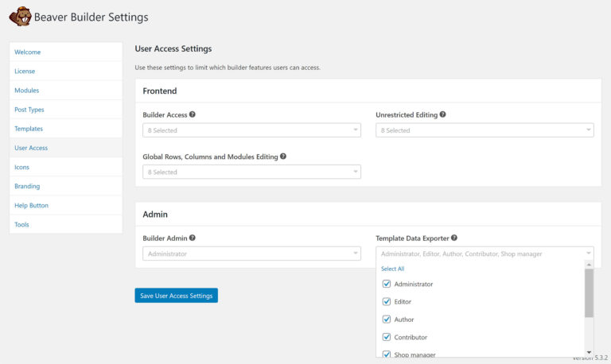Open the Templates settings tab
The width and height of the screenshot is (611, 364).
point(66,129)
